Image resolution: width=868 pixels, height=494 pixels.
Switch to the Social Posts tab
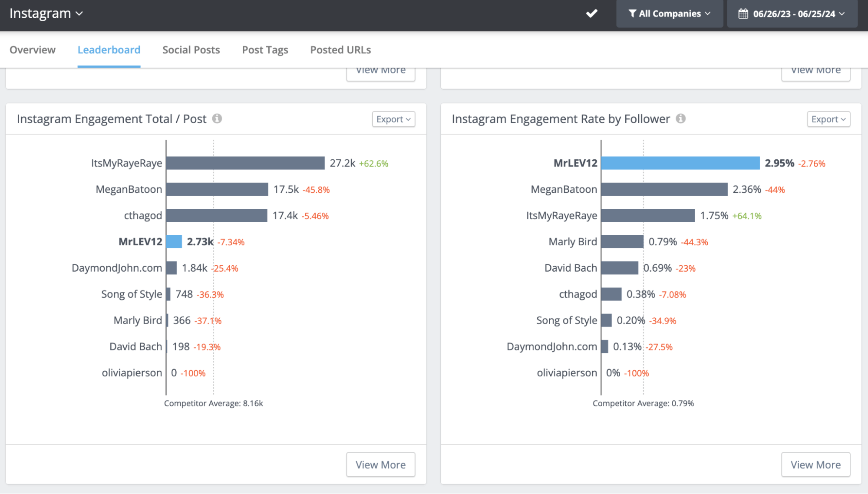(191, 49)
